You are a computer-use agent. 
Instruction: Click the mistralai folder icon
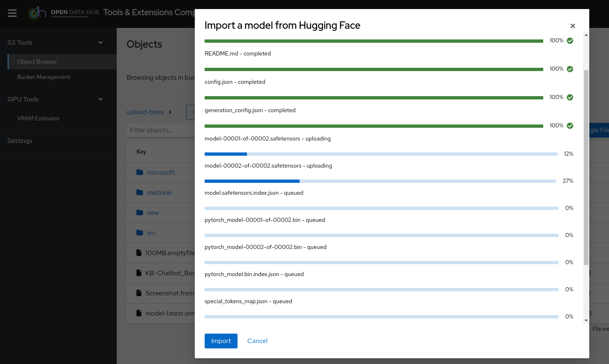click(140, 192)
